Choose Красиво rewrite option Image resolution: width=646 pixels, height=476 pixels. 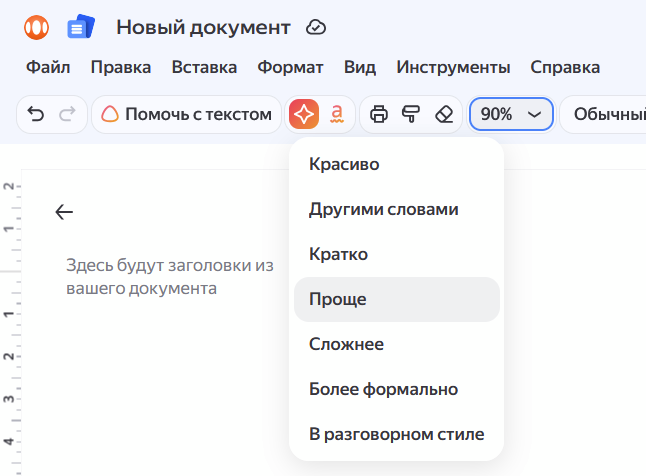point(397,164)
